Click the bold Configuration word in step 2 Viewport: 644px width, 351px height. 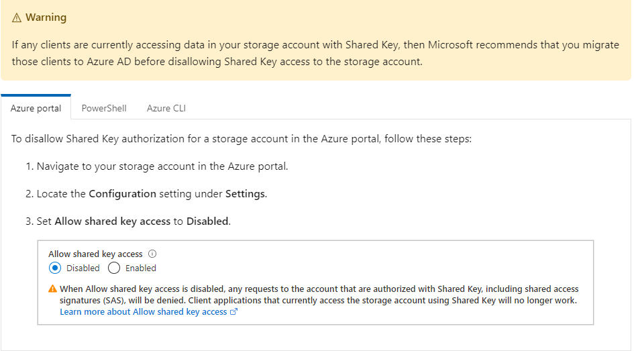[x=122, y=193]
